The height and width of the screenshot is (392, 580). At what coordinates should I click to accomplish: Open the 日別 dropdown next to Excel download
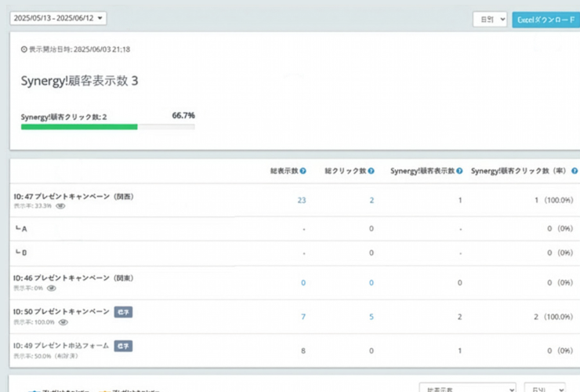pyautogui.click(x=490, y=20)
